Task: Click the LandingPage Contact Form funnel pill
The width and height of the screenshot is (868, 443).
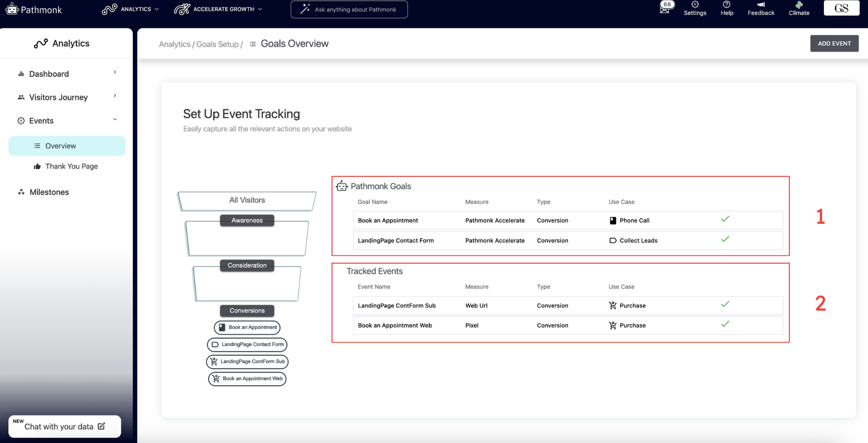Action: pyautogui.click(x=247, y=345)
